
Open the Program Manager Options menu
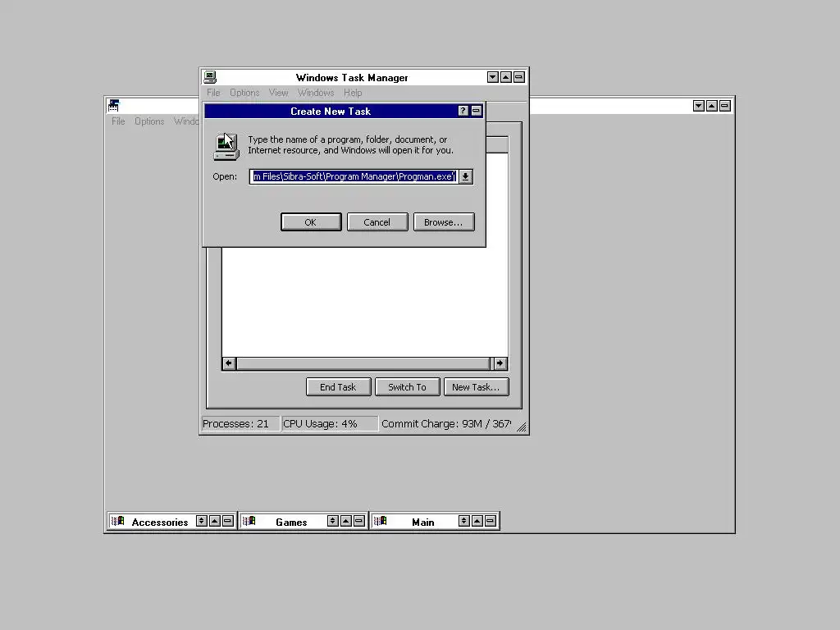click(149, 121)
